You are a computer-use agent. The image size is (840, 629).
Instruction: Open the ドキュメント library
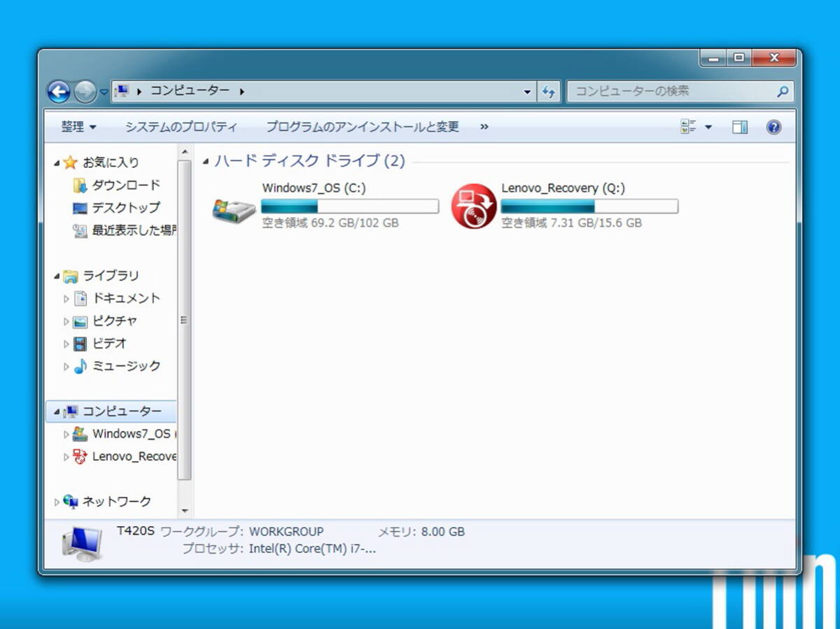(x=126, y=298)
